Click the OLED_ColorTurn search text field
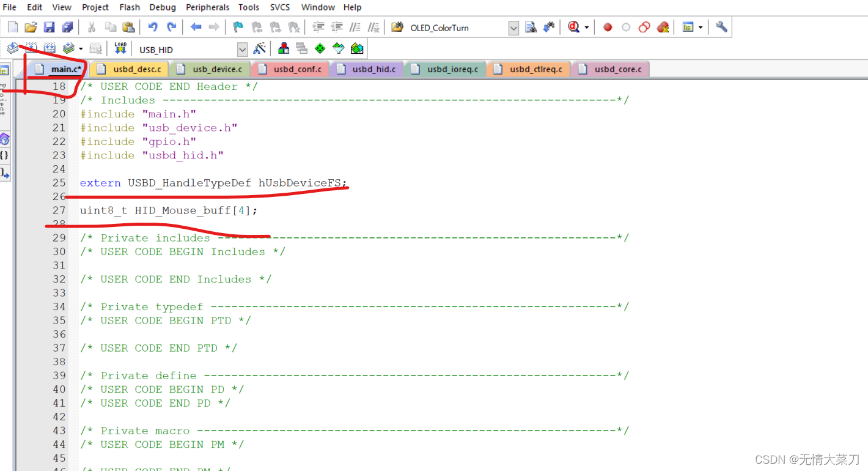Screen dimensions: 868x471 458,28
